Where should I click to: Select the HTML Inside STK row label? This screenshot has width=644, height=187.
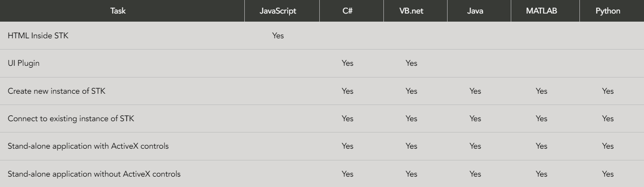tap(38, 36)
